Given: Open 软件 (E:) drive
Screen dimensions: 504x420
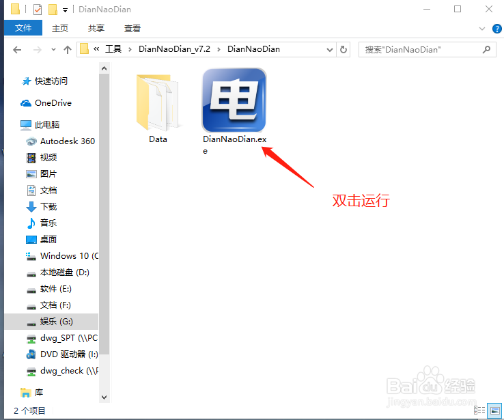Looking at the screenshot, I should coord(49,289).
